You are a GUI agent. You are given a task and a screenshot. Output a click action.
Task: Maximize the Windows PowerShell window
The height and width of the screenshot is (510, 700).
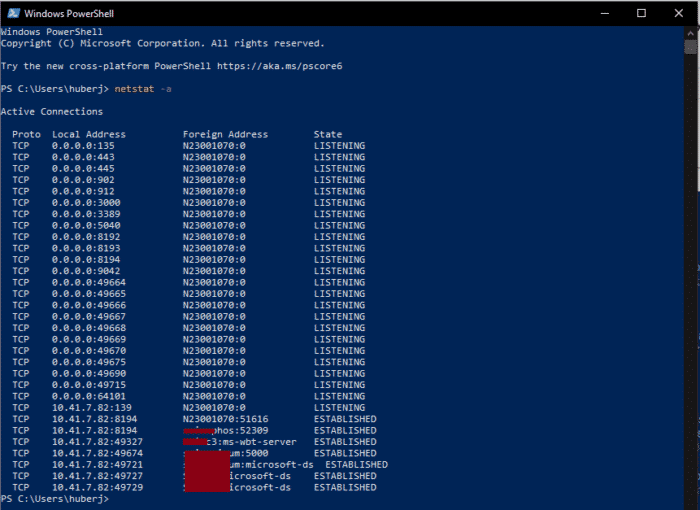[x=641, y=14]
